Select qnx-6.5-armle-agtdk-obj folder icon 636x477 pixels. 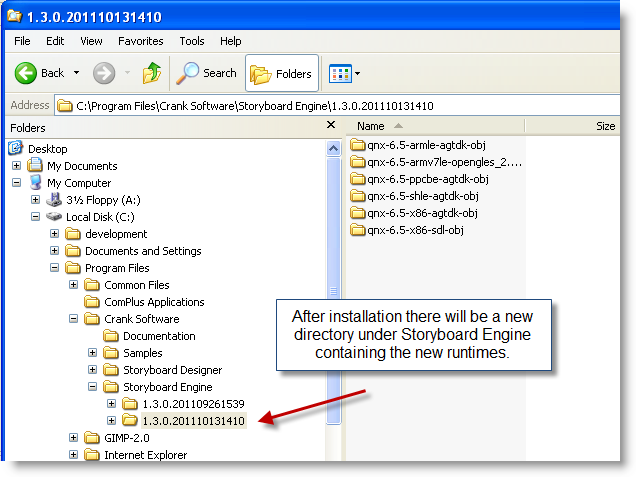click(x=358, y=145)
